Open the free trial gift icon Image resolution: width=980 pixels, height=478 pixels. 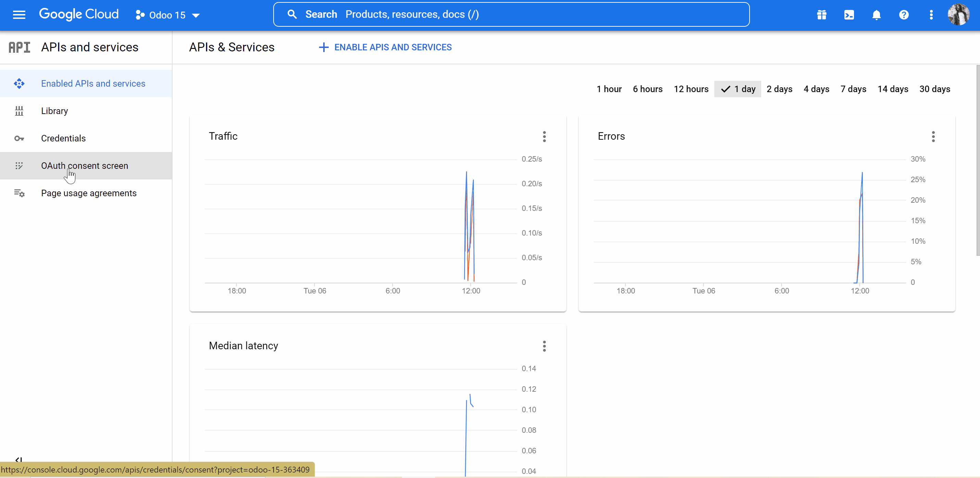tap(821, 15)
